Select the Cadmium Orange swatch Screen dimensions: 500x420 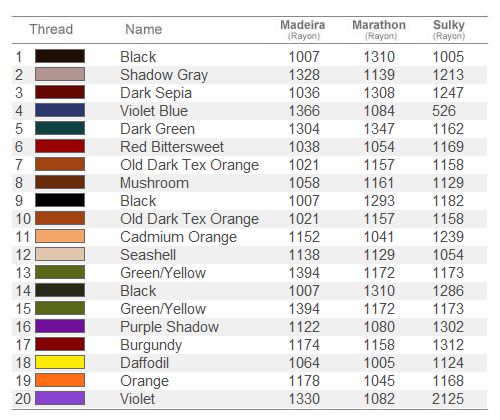tap(60, 236)
